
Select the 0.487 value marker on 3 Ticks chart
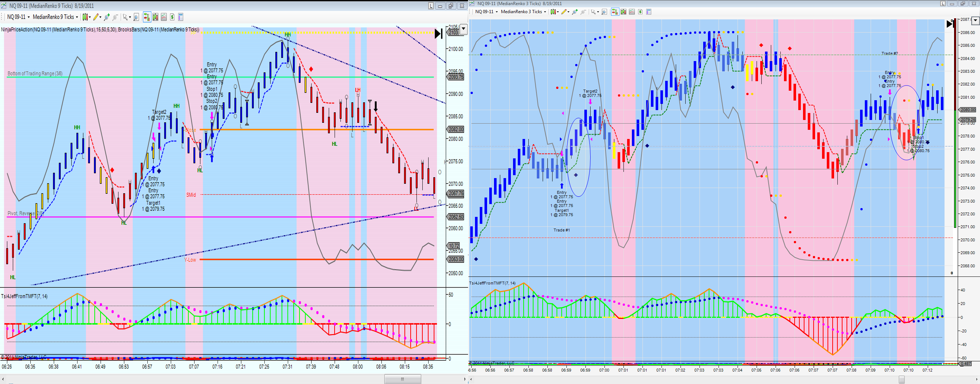[965, 364]
